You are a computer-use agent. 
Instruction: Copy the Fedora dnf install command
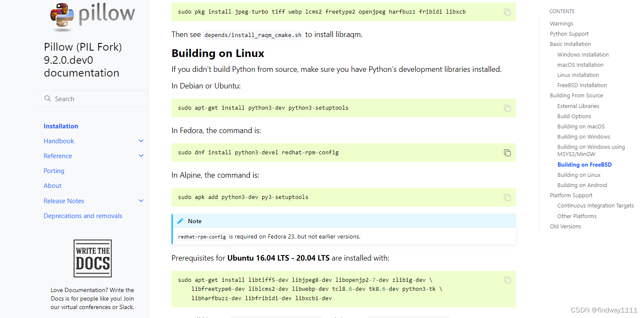507,153
